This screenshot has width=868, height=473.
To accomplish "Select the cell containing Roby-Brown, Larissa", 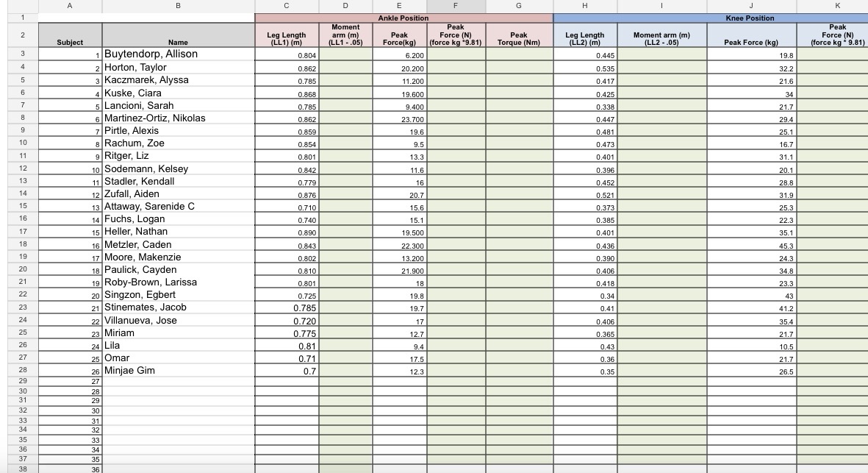I will [179, 282].
